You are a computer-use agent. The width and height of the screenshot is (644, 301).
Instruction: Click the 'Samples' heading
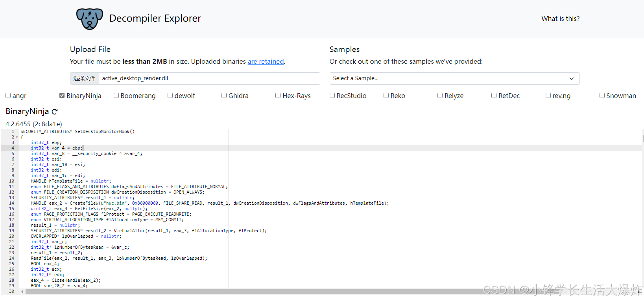[x=344, y=49]
